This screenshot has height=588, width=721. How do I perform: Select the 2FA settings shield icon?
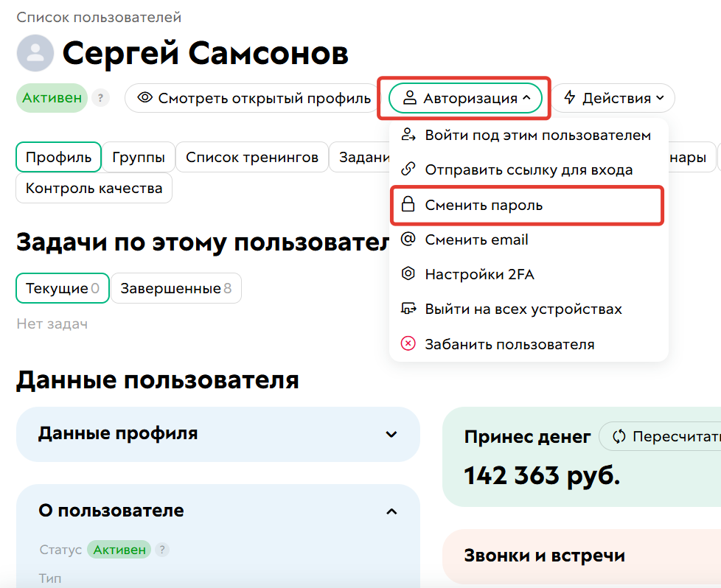(x=408, y=273)
